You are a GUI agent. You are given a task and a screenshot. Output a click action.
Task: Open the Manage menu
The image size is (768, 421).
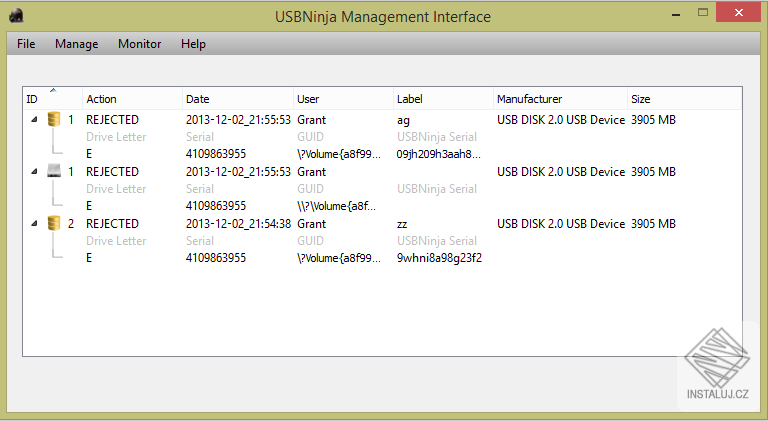76,44
